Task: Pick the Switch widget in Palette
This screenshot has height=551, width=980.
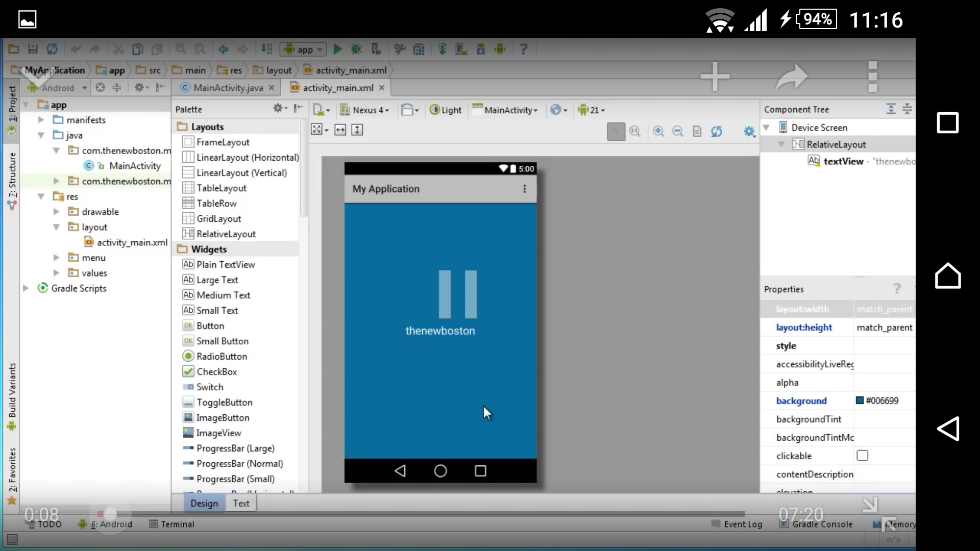Action: click(203, 387)
